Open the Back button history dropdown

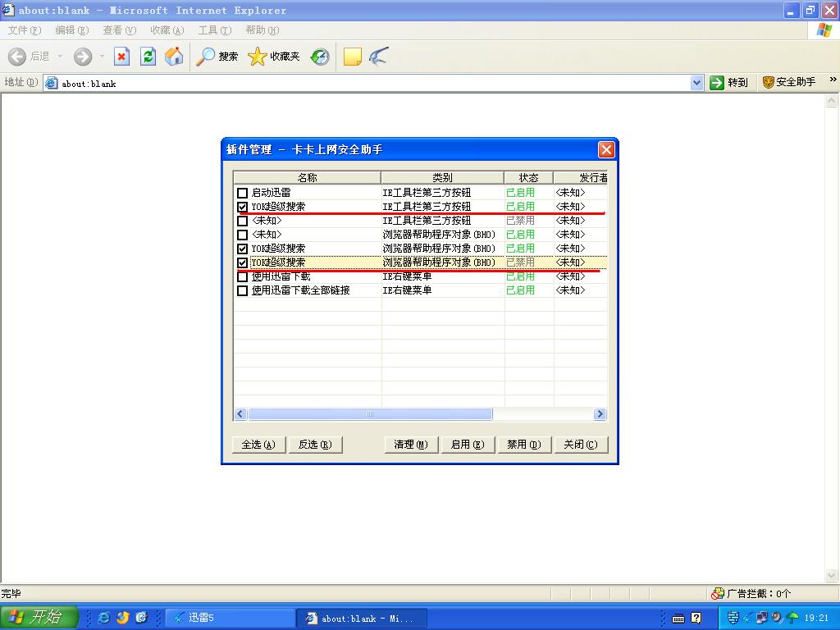(x=61, y=57)
